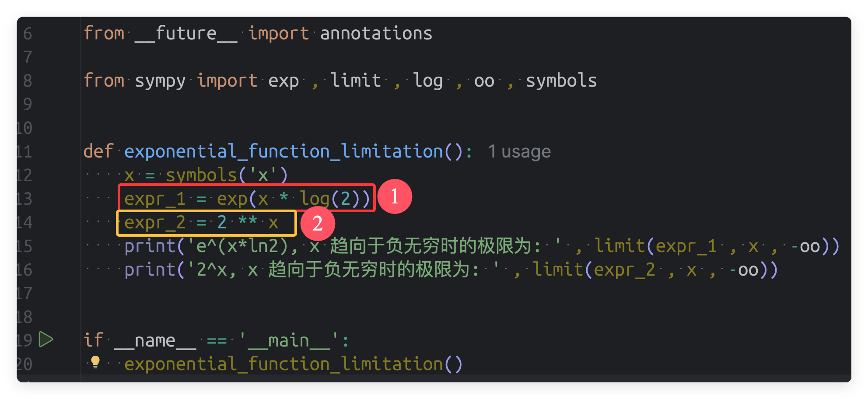Viewport: 868px width, 399px height.
Task: Click limit(expr_1 call in first print
Action: coord(655,246)
